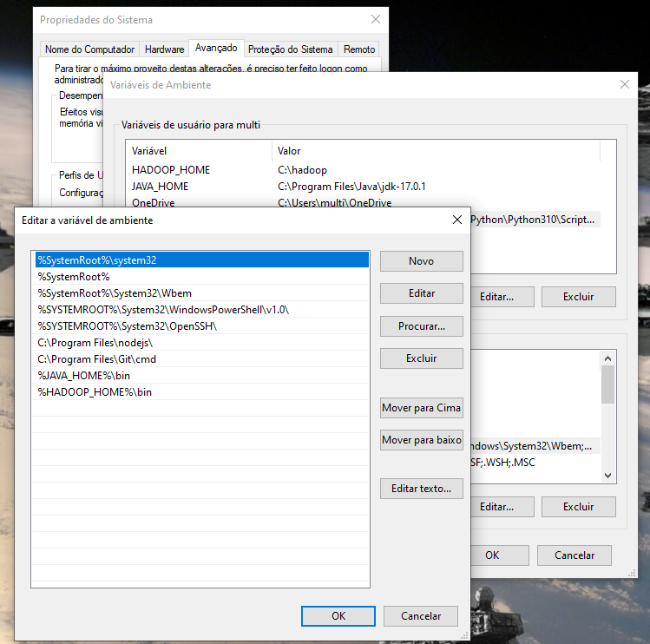
Task: Click Editar... under system variables
Action: (x=502, y=507)
